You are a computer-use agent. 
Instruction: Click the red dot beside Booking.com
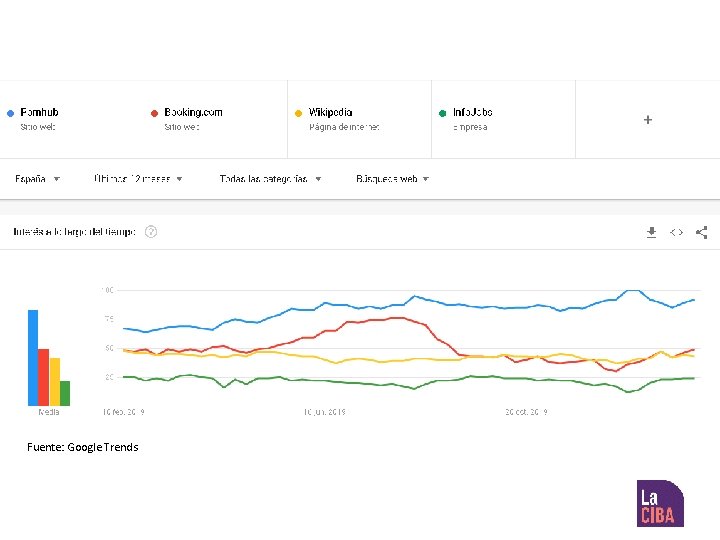click(154, 113)
